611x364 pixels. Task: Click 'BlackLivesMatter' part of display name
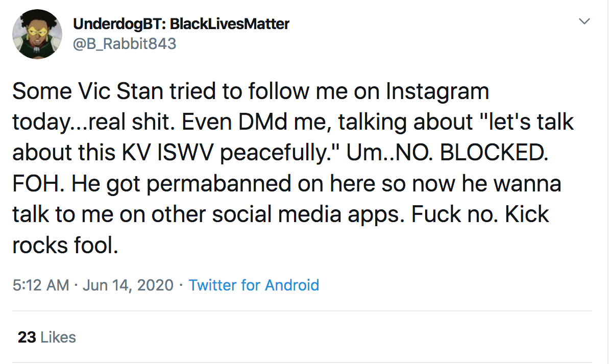(230, 24)
